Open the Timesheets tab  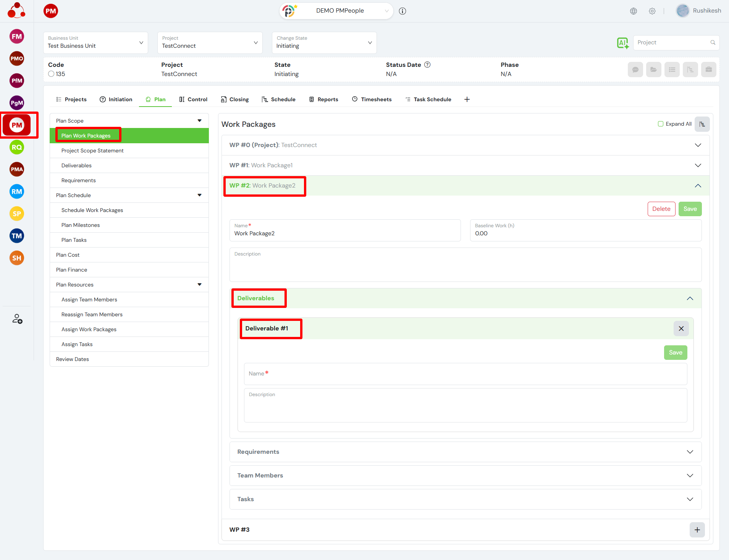point(372,99)
